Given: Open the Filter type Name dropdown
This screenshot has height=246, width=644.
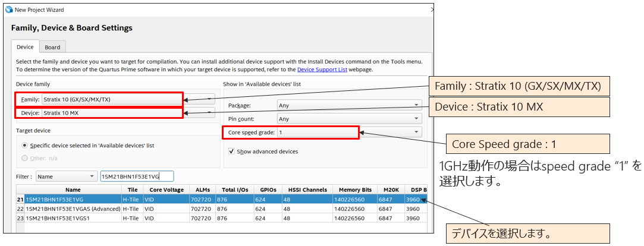Looking at the screenshot, I should click(x=66, y=176).
